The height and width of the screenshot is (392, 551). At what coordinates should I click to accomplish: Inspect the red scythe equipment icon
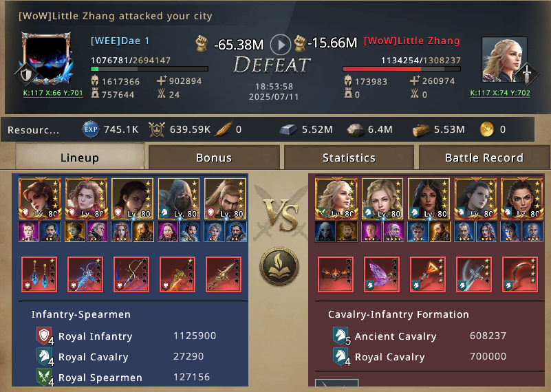click(520, 274)
